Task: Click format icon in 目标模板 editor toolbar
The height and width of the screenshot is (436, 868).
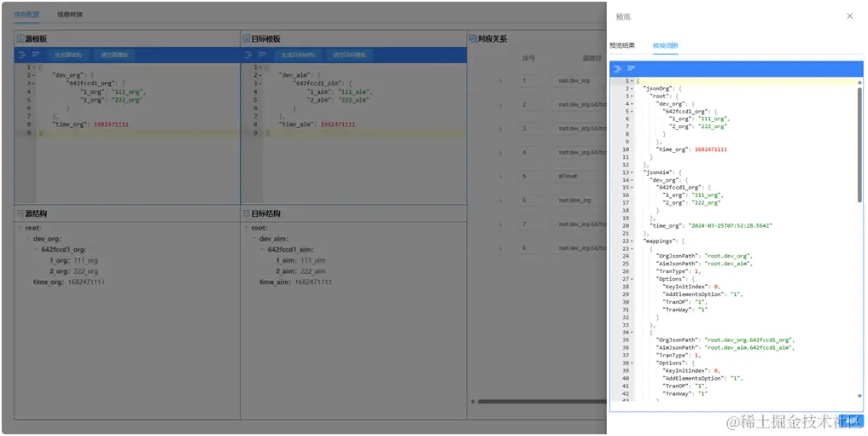Action: [x=248, y=55]
